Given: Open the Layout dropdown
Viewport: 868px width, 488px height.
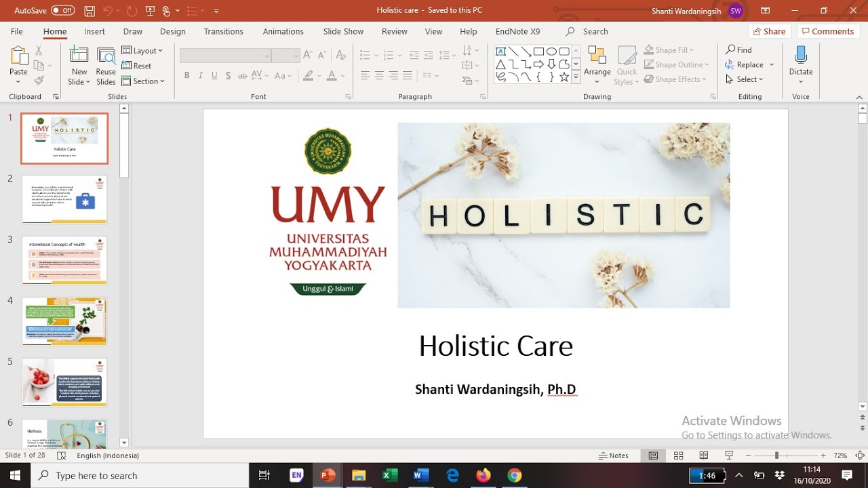Looking at the screenshot, I should (142, 51).
